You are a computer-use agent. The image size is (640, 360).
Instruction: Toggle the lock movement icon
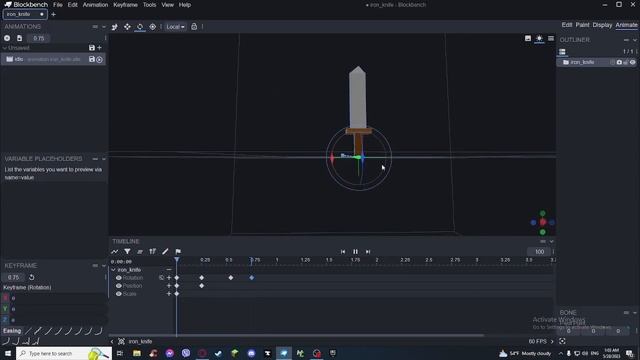click(194, 27)
